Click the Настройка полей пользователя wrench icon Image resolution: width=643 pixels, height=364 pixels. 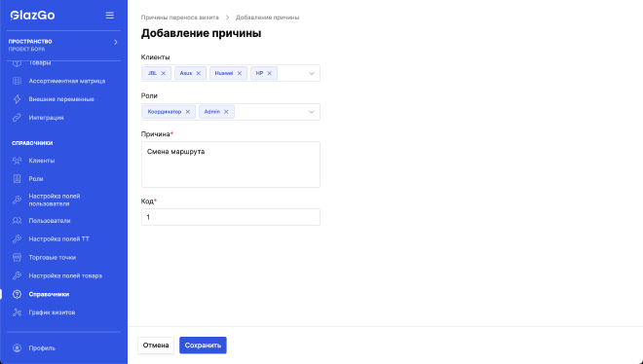click(17, 200)
